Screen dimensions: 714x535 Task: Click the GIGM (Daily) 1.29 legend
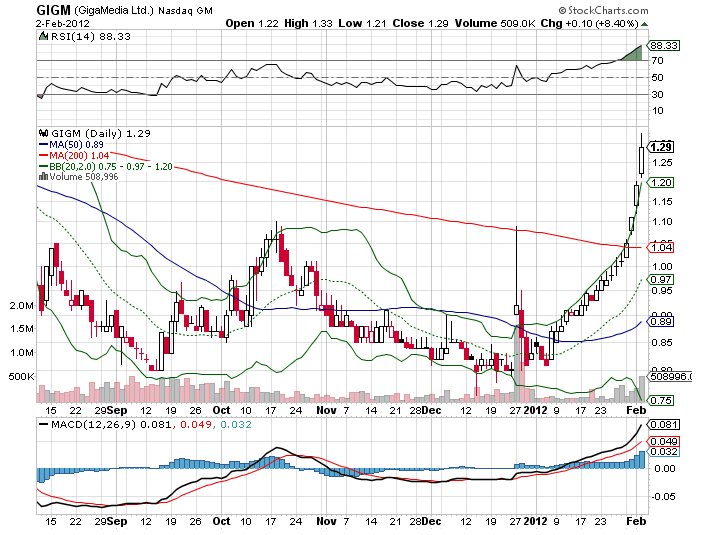tap(101, 133)
